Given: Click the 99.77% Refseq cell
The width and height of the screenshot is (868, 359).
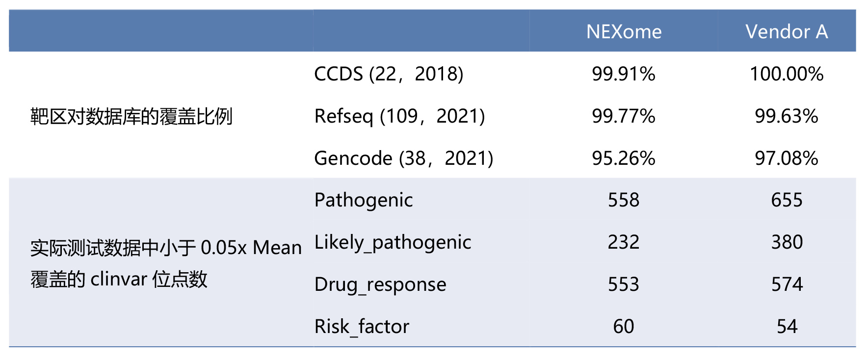Looking at the screenshot, I should [x=623, y=116].
